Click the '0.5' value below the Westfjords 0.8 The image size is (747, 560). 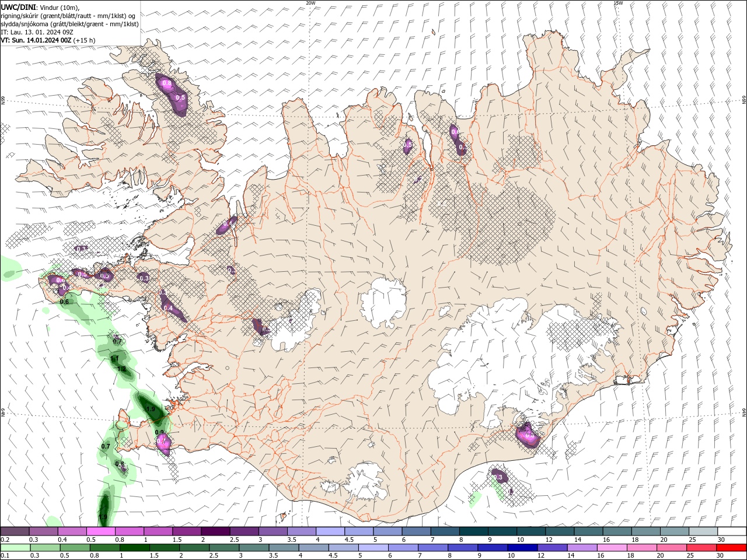(180, 97)
